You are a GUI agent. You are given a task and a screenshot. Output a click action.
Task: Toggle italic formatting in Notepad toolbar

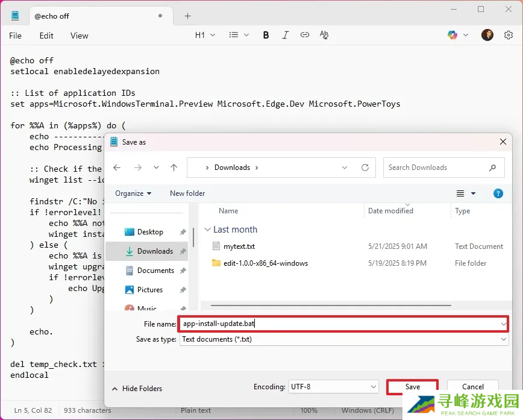click(286, 36)
